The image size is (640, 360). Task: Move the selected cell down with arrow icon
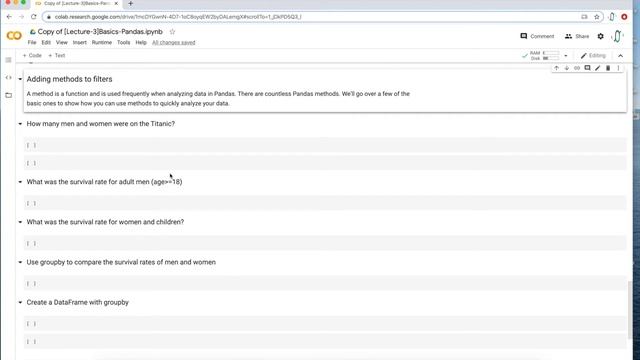567,68
